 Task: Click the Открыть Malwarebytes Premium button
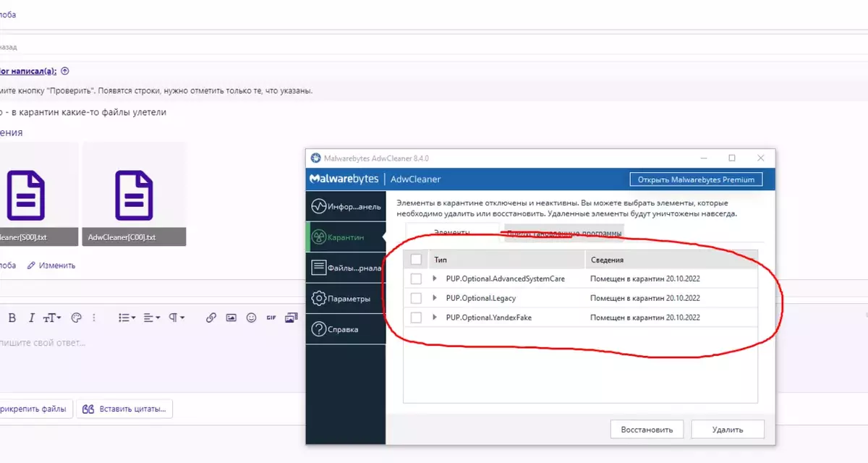(x=696, y=179)
